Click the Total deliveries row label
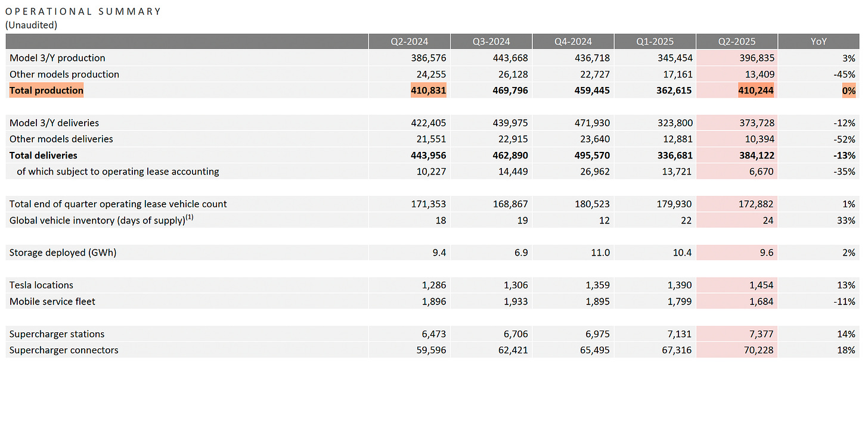This screenshot has height=436, width=868. [x=44, y=155]
